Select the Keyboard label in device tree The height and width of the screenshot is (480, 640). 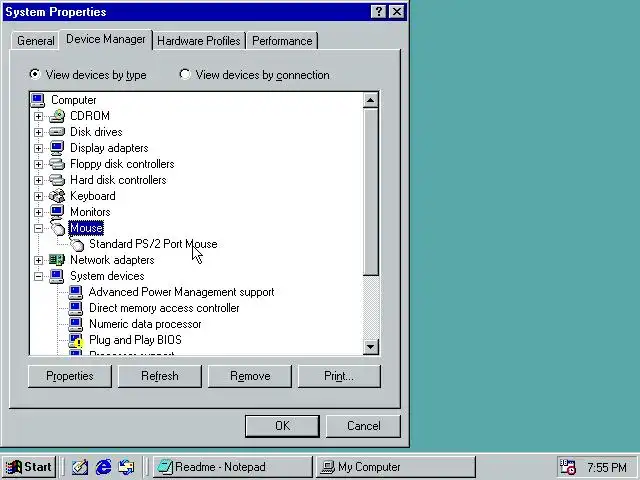[93, 196]
